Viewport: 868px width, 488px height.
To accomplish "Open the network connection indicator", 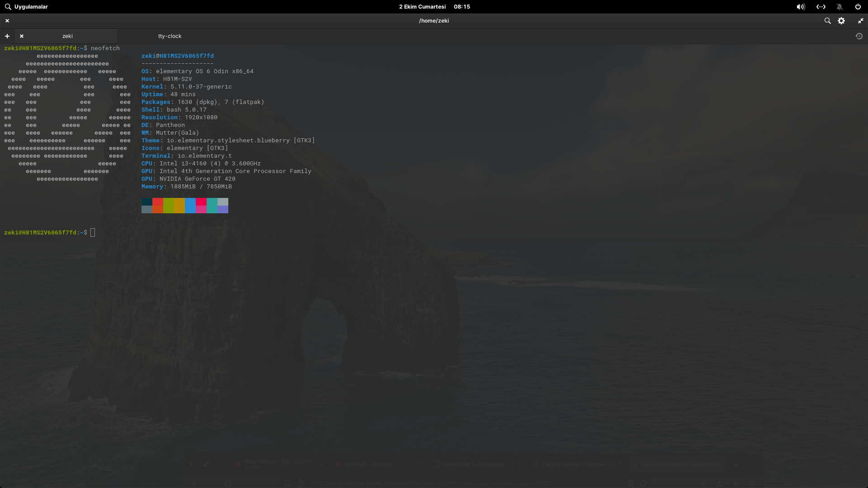I will click(x=821, y=7).
